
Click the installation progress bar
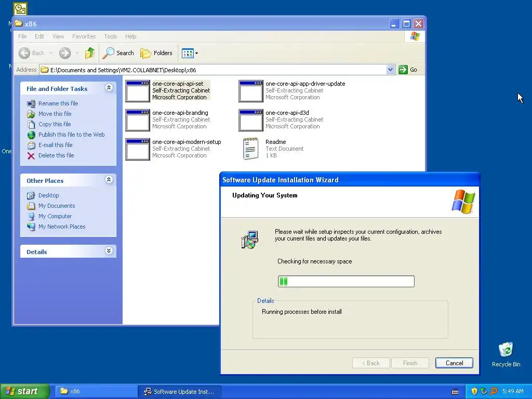[346, 281]
